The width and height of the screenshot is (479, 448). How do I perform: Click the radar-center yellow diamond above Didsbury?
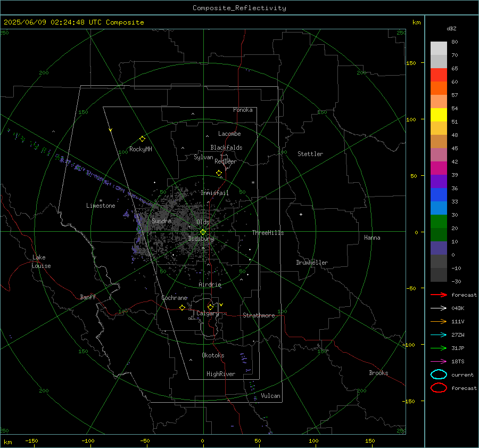point(203,232)
